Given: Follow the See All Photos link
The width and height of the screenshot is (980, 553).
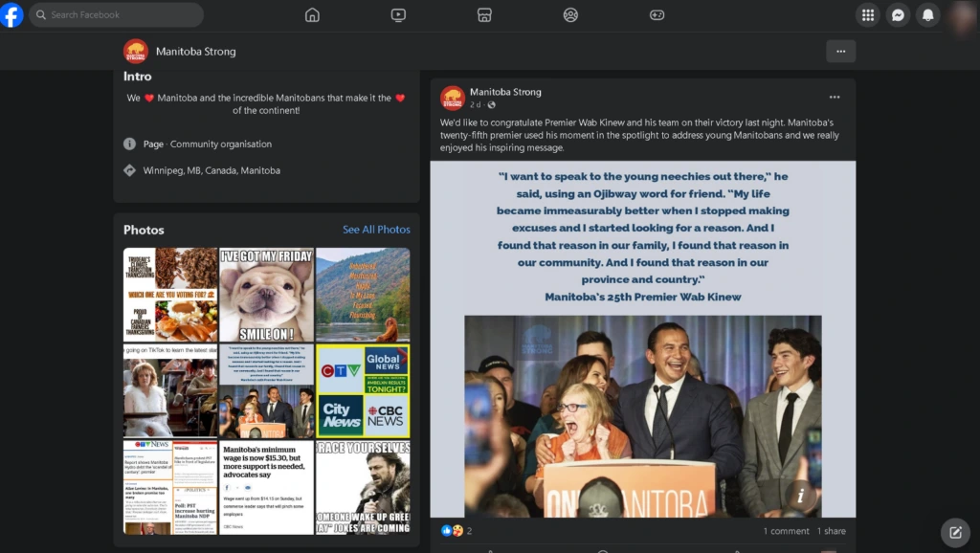Looking at the screenshot, I should pyautogui.click(x=376, y=230).
